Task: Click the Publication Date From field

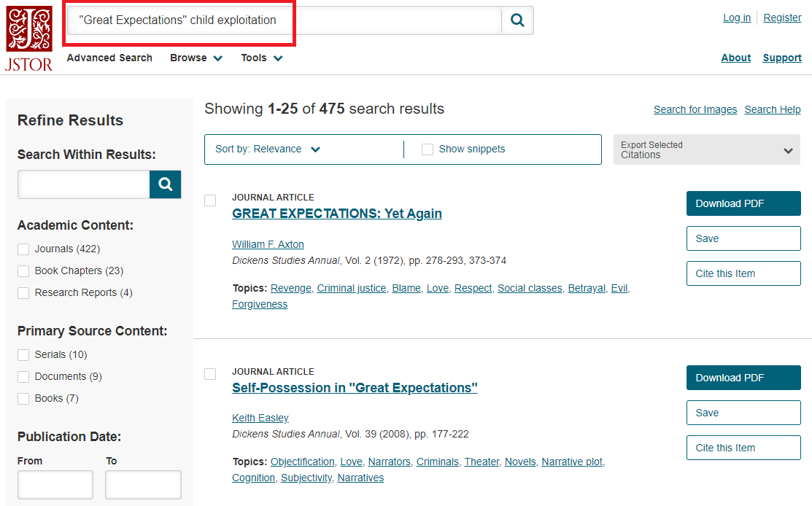Action: tap(55, 484)
